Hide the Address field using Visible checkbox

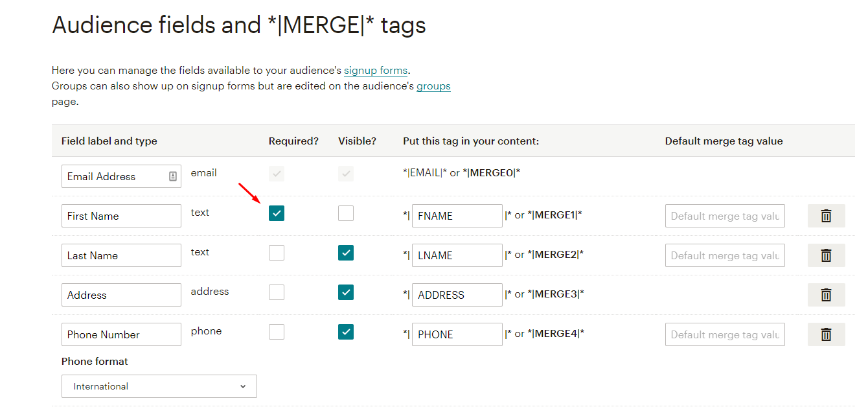point(346,292)
